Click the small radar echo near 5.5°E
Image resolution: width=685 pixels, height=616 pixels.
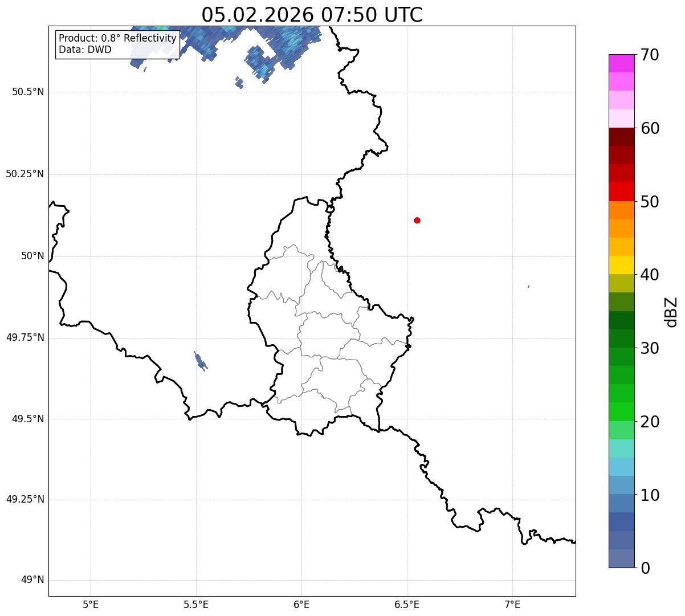(200, 361)
